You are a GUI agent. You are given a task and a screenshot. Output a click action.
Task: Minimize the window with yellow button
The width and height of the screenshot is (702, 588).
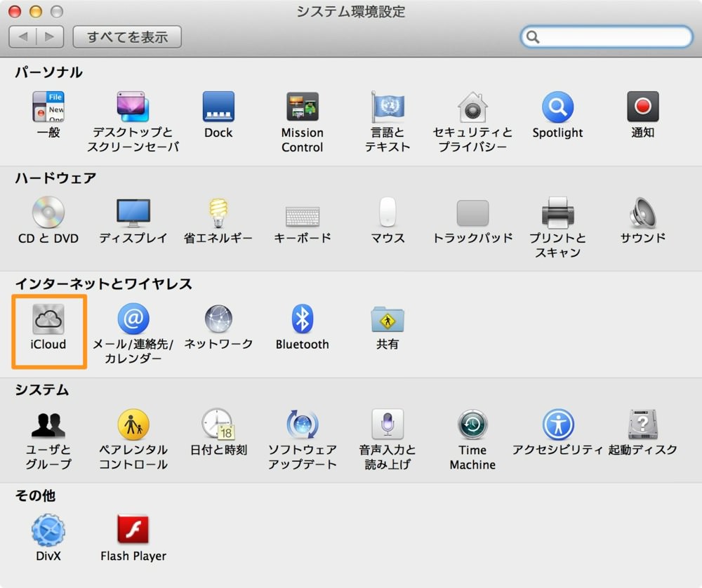click(36, 12)
